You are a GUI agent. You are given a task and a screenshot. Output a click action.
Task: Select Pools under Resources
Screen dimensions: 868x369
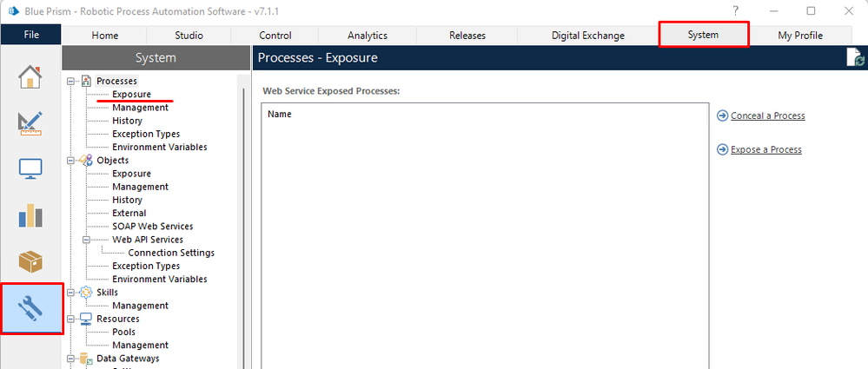coord(124,332)
